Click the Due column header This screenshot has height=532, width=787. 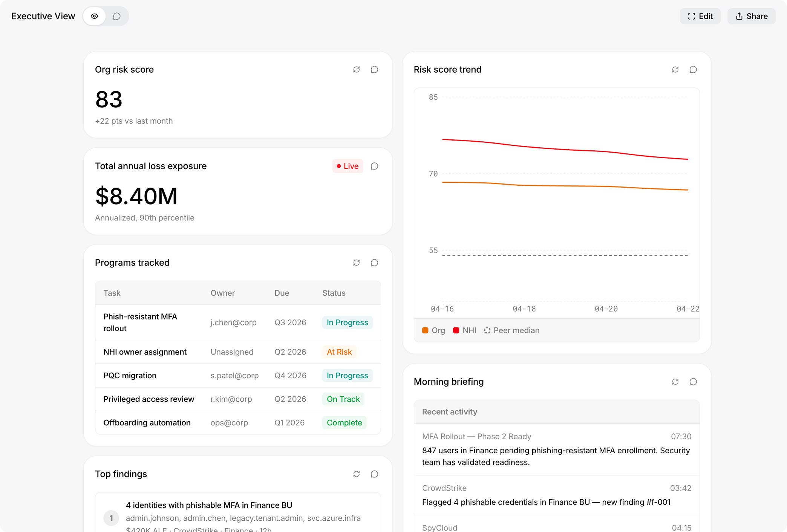pos(282,293)
